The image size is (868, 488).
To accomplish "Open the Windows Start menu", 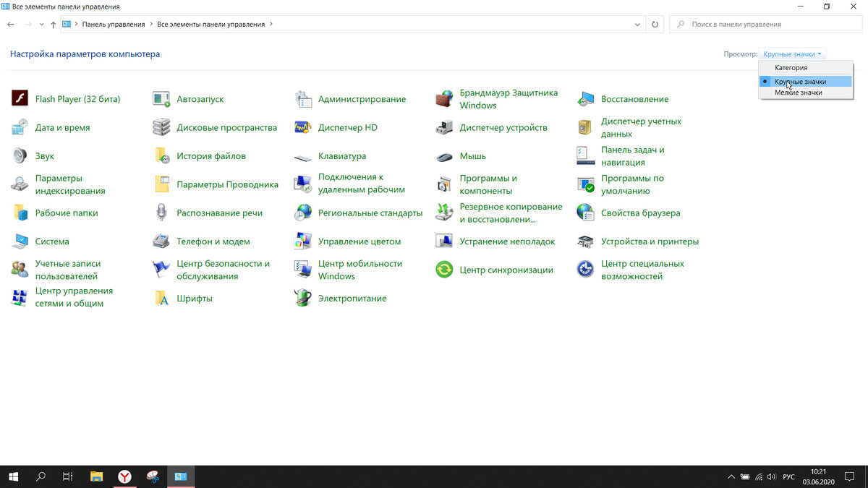I will point(14,476).
